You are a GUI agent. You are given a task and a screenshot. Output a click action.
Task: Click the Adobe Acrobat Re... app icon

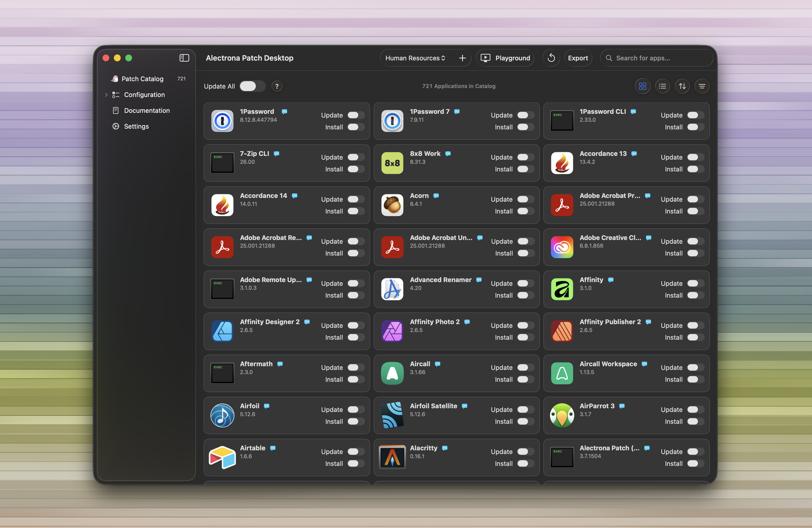(222, 247)
